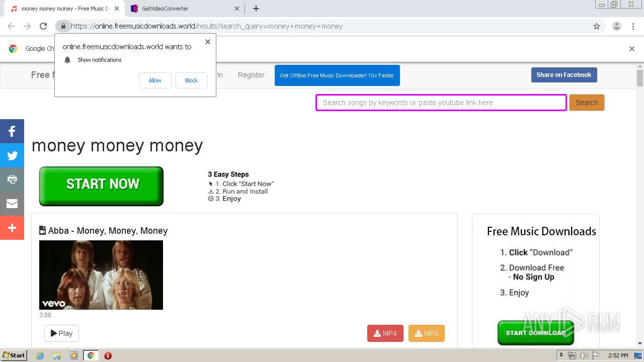Screen dimensions: 644x362
Task: Focus the song search field
Action: pyautogui.click(x=441, y=103)
